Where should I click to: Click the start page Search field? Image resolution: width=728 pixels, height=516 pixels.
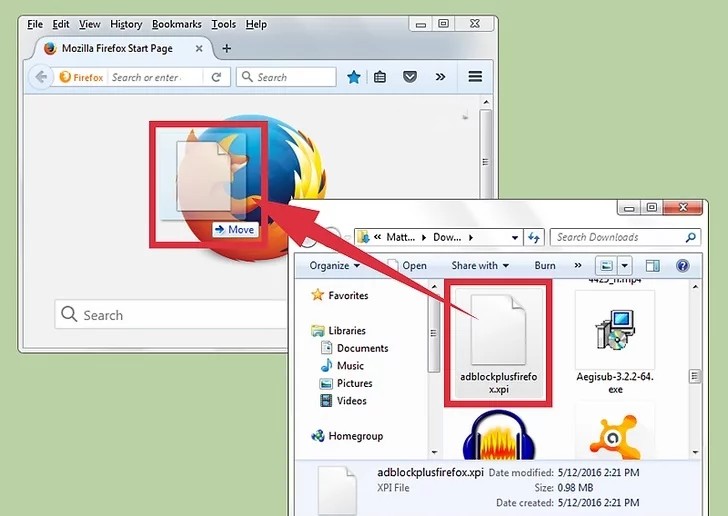[172, 314]
